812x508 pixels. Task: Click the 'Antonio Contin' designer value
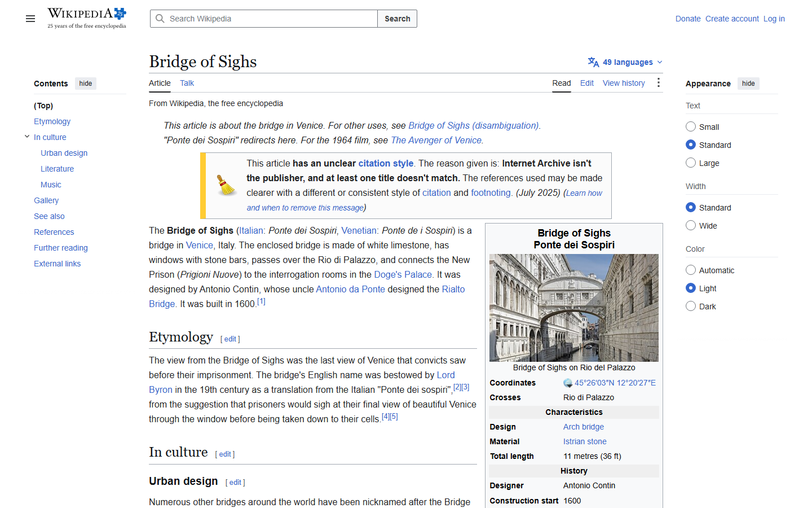click(x=589, y=485)
